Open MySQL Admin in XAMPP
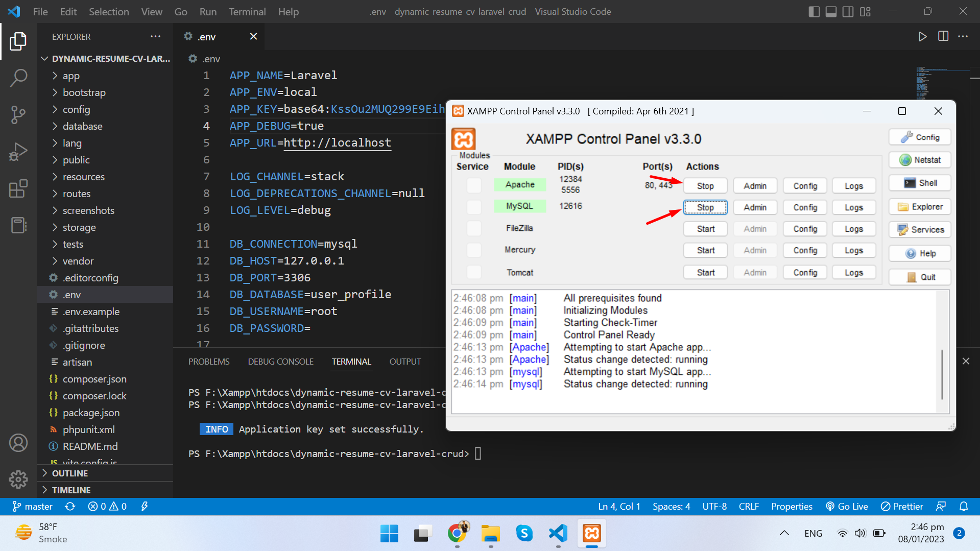Viewport: 980px width, 551px height. 755,207
